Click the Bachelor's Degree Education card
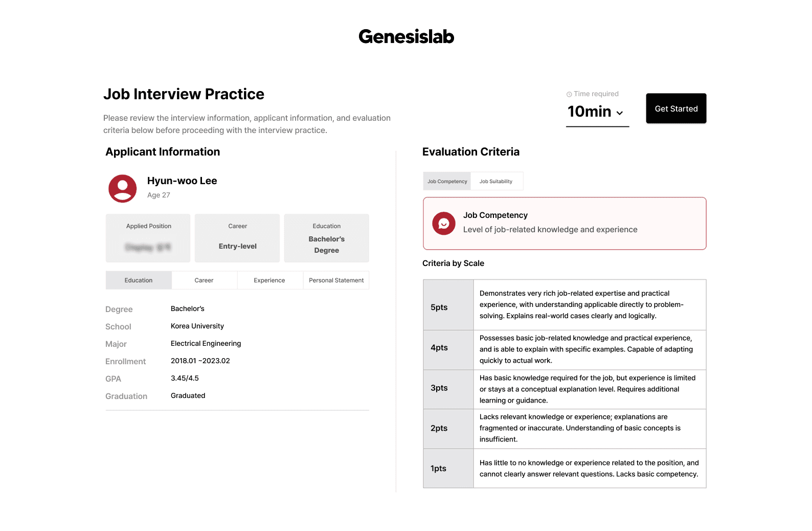This screenshot has height=531, width=812. 326,238
